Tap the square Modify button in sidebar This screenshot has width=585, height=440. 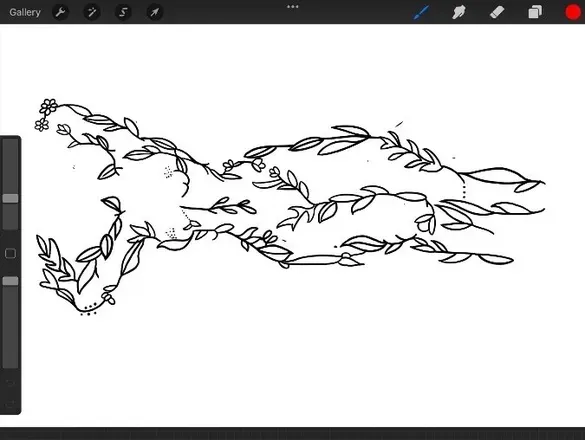coord(10,254)
